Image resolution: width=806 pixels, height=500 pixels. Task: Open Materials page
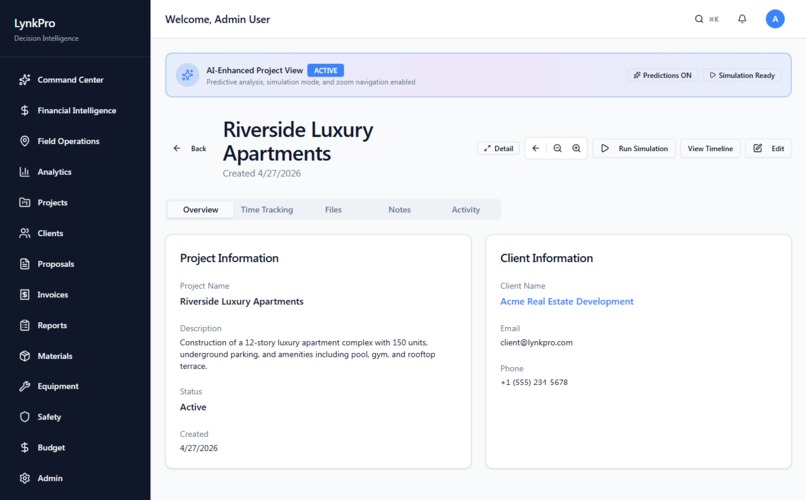[x=54, y=356]
